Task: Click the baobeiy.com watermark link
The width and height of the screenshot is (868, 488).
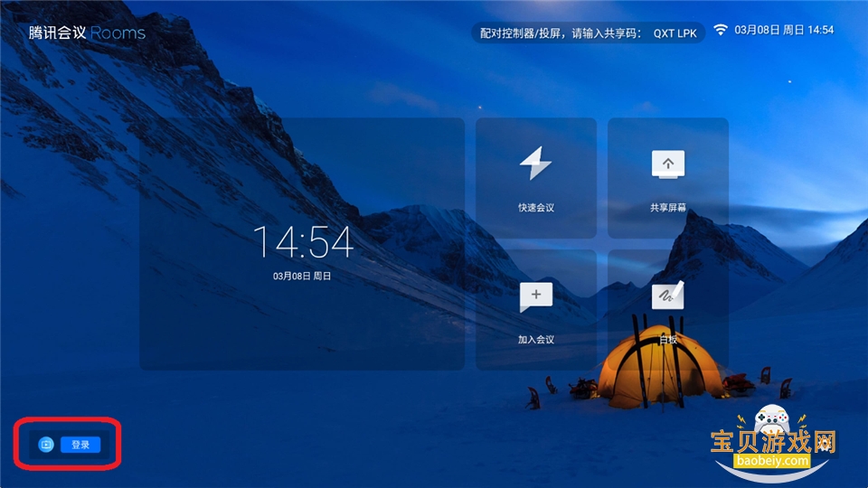Action: [x=771, y=461]
